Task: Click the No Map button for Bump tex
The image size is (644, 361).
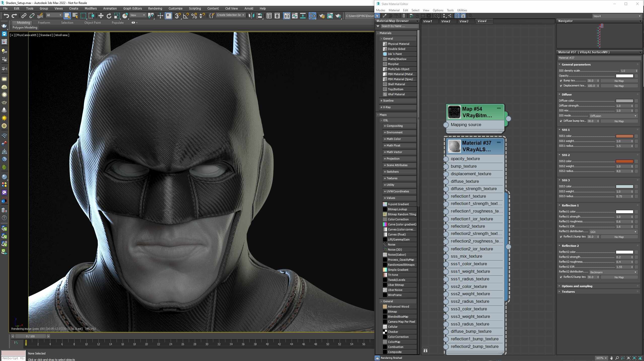Action: (x=619, y=81)
